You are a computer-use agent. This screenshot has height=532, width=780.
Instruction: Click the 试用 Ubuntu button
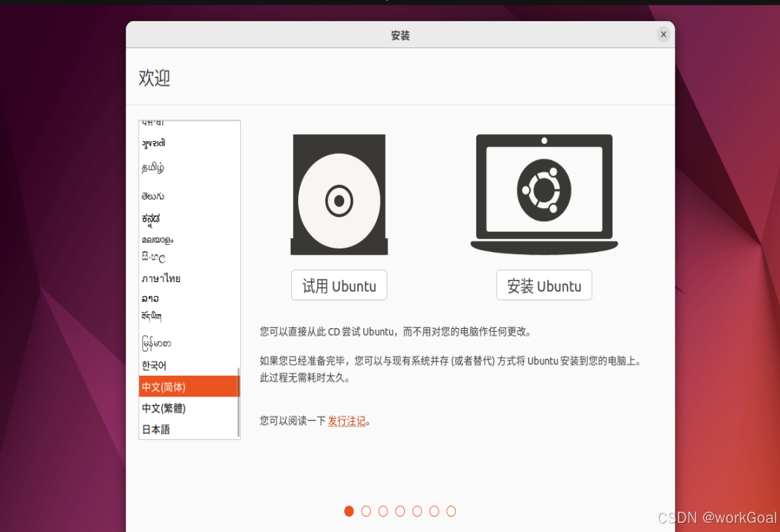339,286
